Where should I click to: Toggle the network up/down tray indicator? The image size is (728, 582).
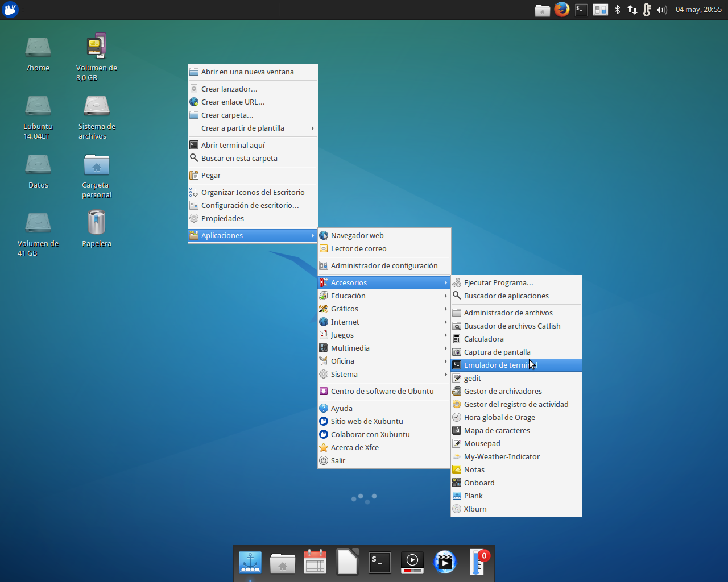tap(632, 10)
